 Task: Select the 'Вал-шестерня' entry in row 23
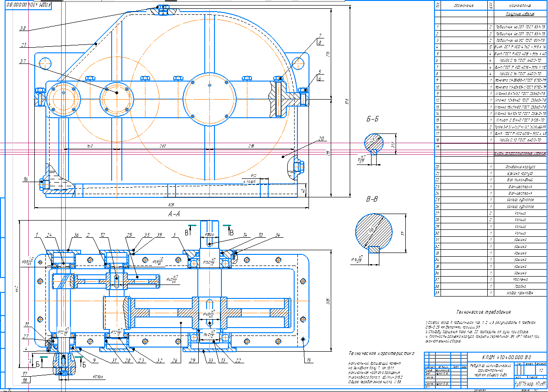(520, 187)
